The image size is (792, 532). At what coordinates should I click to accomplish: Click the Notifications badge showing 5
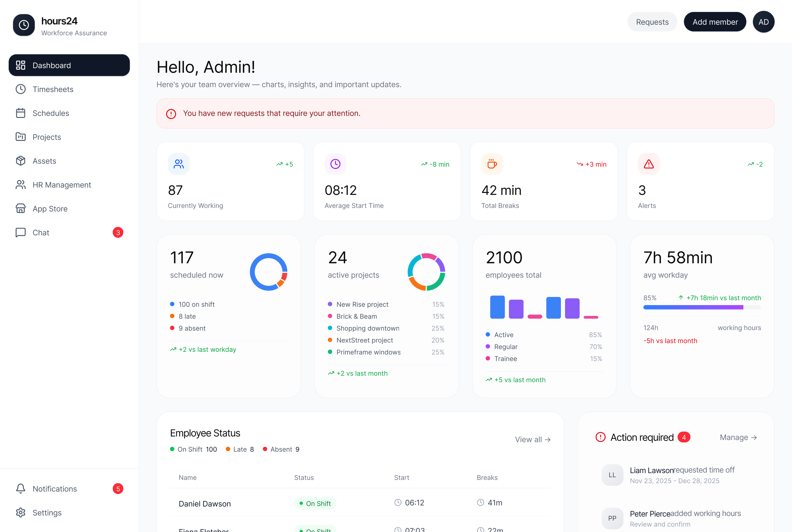pos(118,489)
